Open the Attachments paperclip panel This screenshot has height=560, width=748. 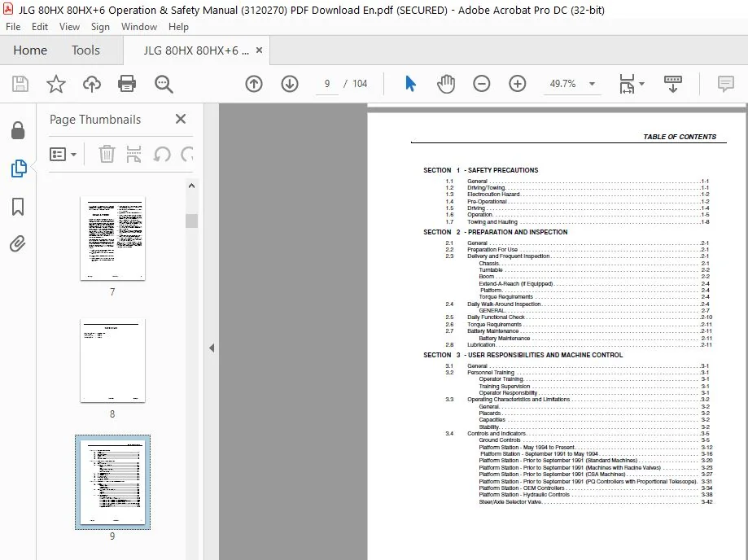[18, 243]
